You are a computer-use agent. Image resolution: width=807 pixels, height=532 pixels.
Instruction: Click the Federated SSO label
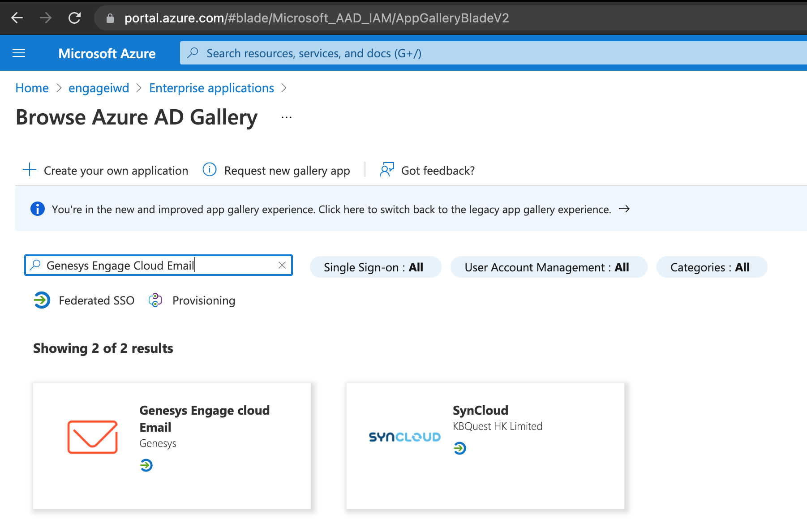click(97, 300)
